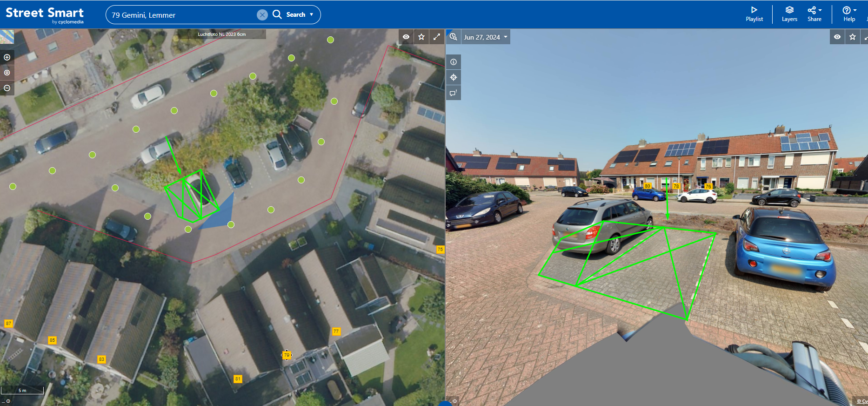Activate the crosshair measure tool in panorama

coord(454,77)
